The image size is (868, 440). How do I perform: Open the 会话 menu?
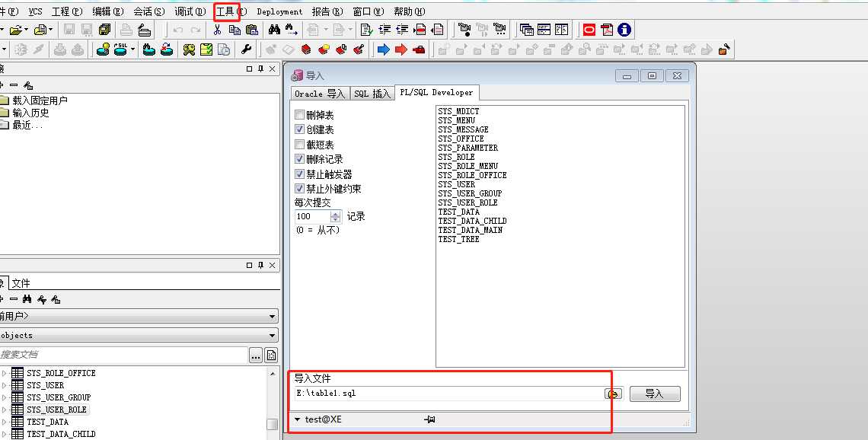(x=149, y=11)
